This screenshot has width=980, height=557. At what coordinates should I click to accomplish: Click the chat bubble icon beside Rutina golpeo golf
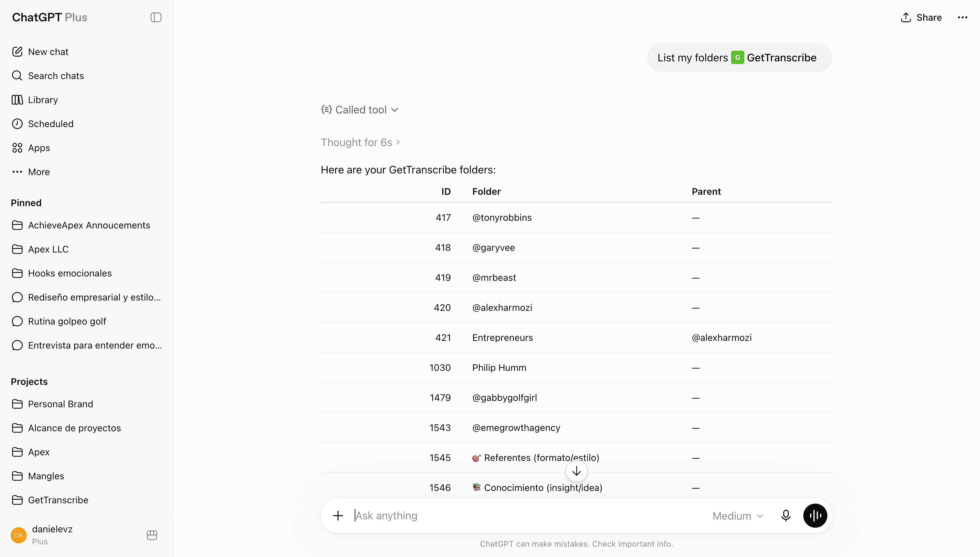pos(17,322)
